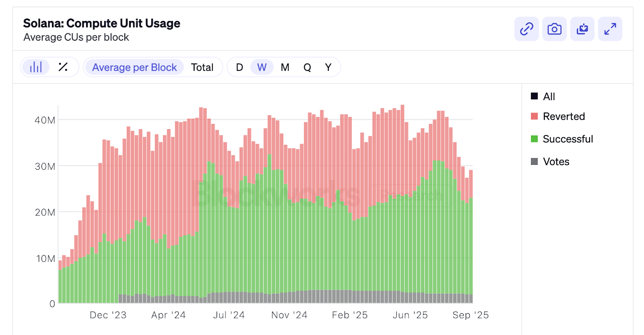This screenshot has width=644, height=335.
Task: Click the Feb '25 x-axis label
Action: point(350,315)
